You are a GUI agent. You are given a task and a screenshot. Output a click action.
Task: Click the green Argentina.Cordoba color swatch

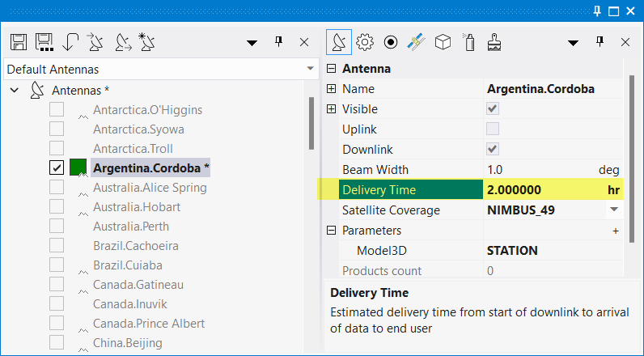tap(78, 168)
